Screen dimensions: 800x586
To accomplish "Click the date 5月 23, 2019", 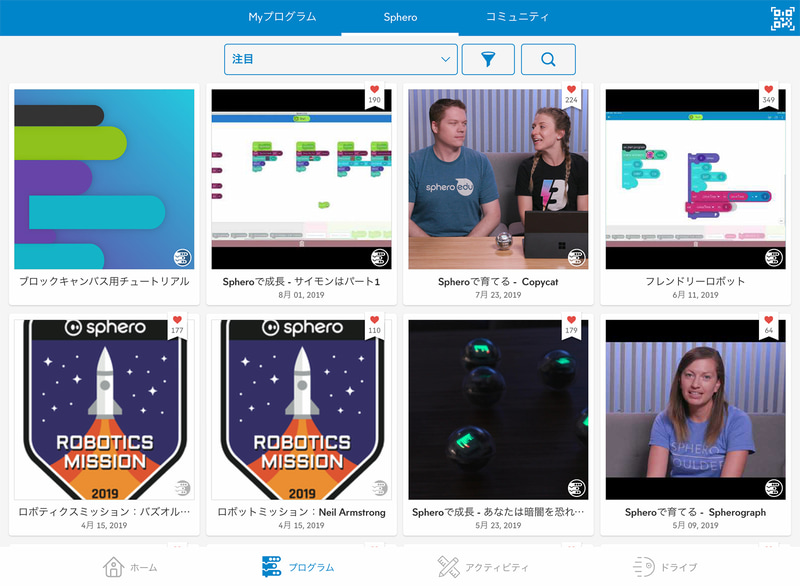I will (498, 525).
